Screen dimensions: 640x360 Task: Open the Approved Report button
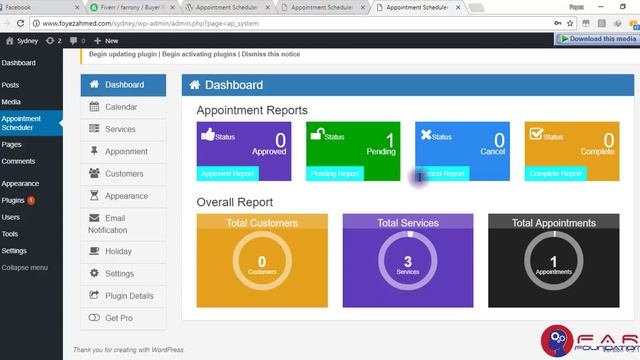pos(227,173)
